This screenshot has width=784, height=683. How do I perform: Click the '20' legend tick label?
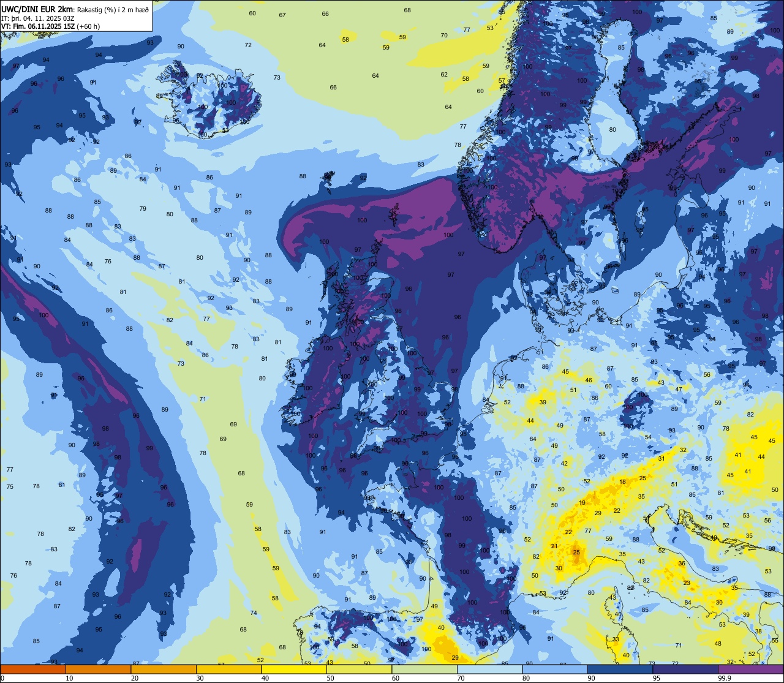coord(135,678)
